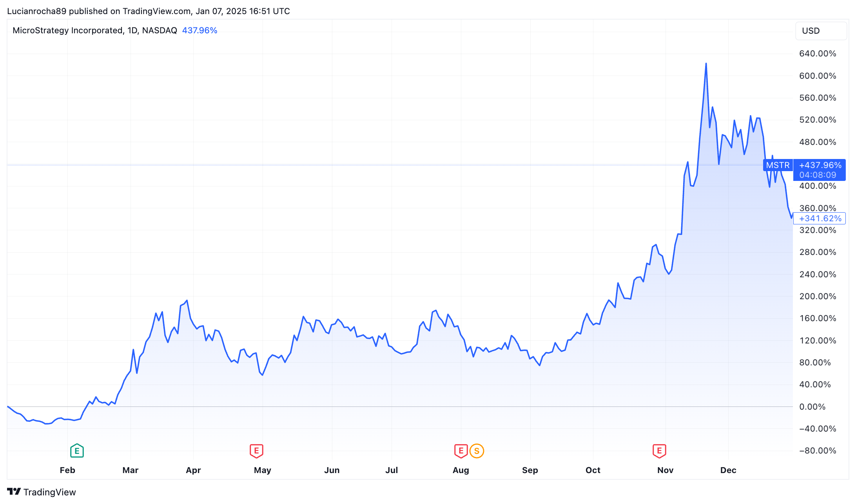Click the 0.00% axis label
Image resolution: width=856 pixels, height=504 pixels.
(812, 407)
